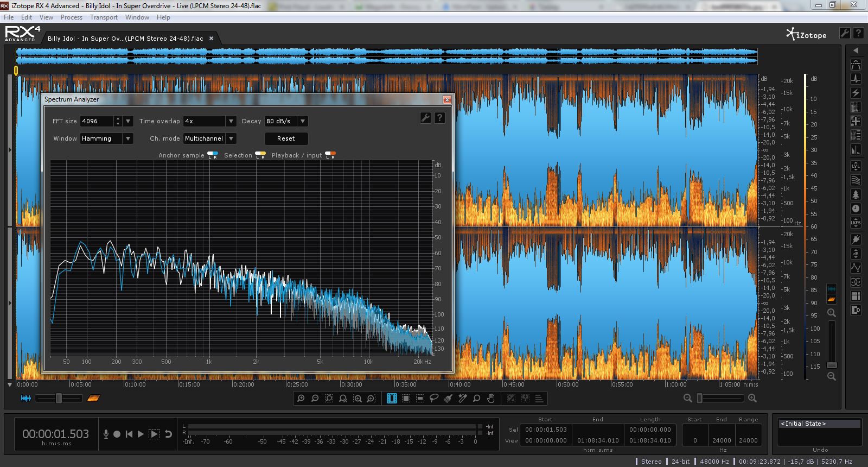Open the FFT size dropdown
The image size is (868, 467).
(129, 121)
